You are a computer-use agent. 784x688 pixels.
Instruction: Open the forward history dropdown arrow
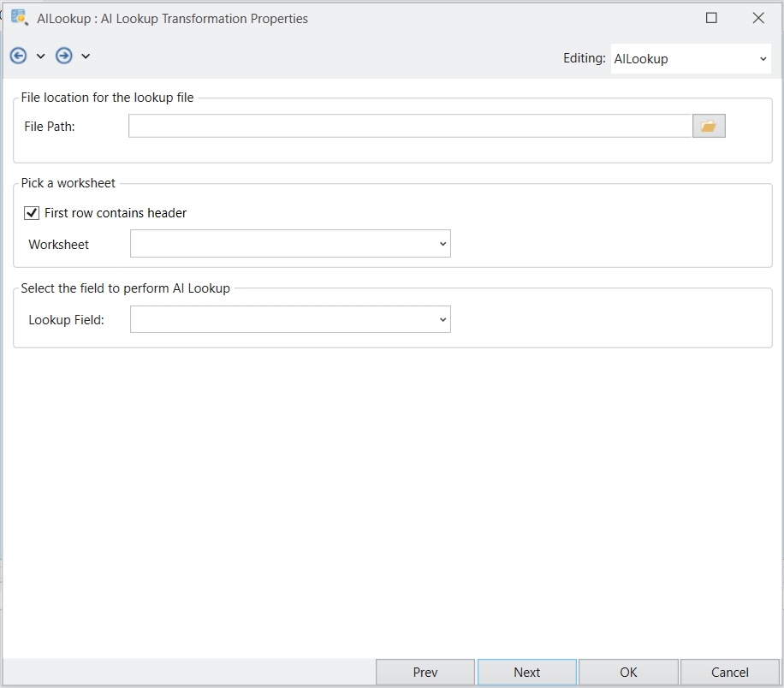click(86, 56)
